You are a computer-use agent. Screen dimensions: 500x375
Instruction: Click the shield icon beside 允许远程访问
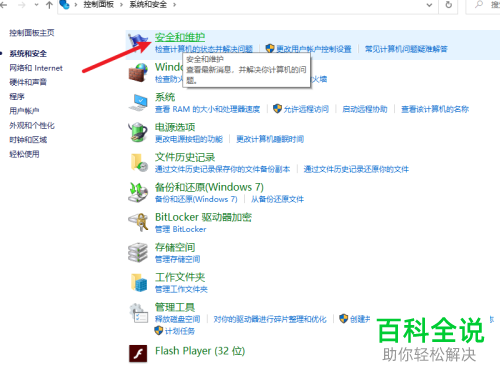pyautogui.click(x=277, y=109)
